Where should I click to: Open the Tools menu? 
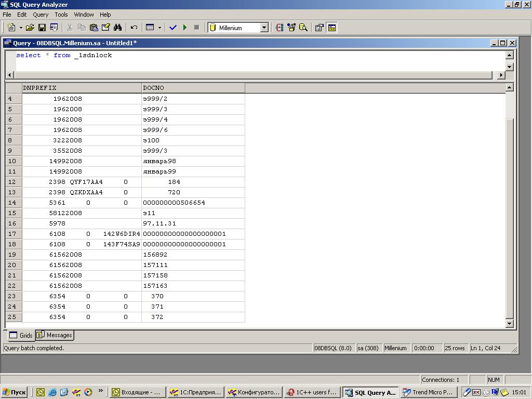coord(61,15)
